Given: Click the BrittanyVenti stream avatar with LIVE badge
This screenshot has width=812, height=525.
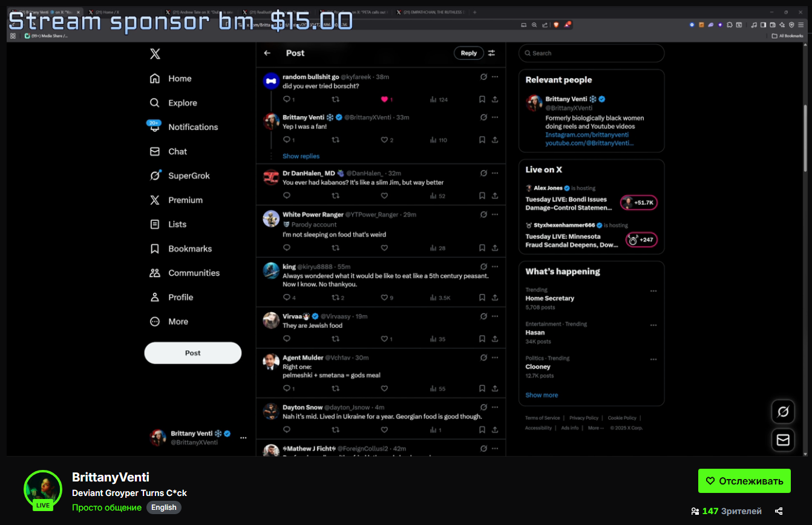Looking at the screenshot, I should tap(43, 491).
